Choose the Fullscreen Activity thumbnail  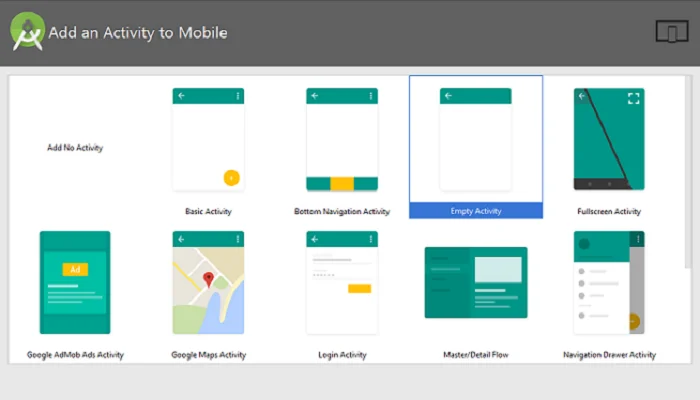click(609, 139)
